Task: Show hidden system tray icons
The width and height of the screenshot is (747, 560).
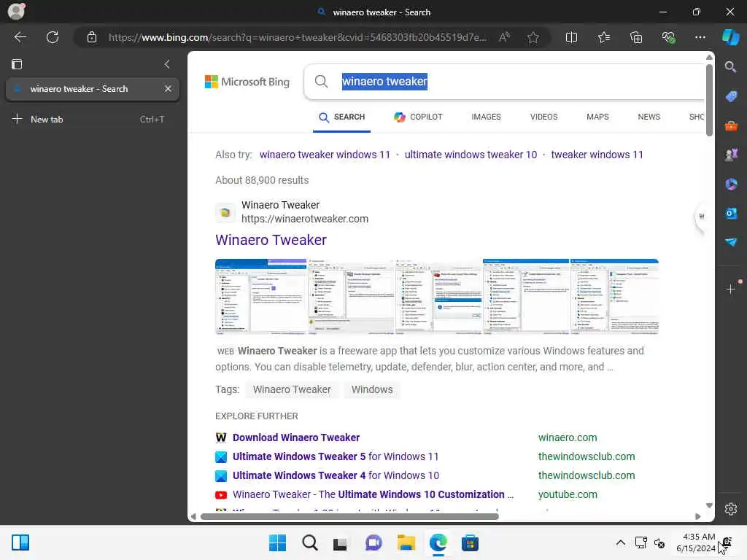Action: 620,542
